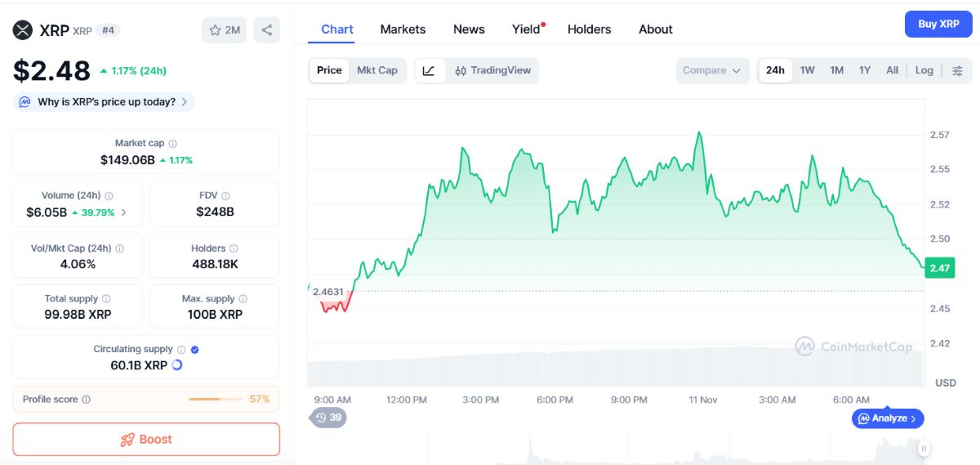Image resolution: width=980 pixels, height=465 pixels.
Task: Switch to the News tab
Action: click(469, 29)
